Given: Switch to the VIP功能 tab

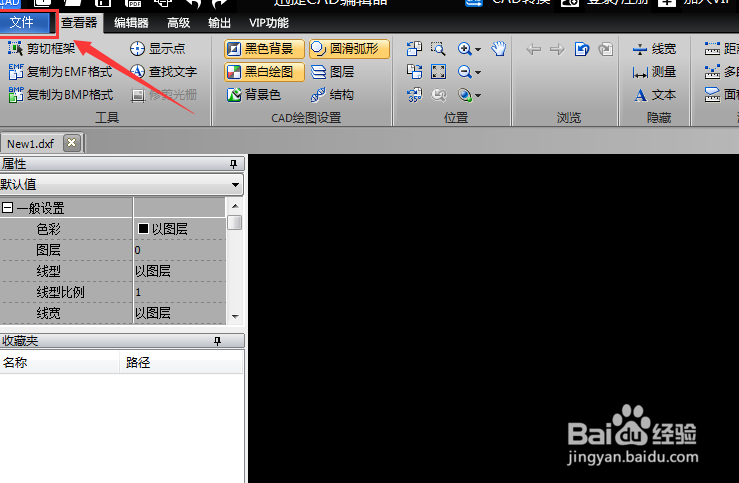Looking at the screenshot, I should tap(269, 23).
